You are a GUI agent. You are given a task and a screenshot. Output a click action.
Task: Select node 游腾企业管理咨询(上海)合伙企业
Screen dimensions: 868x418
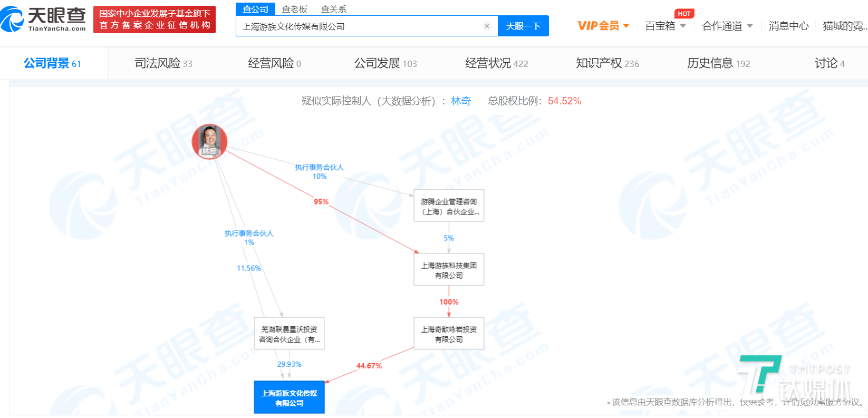[449, 206]
